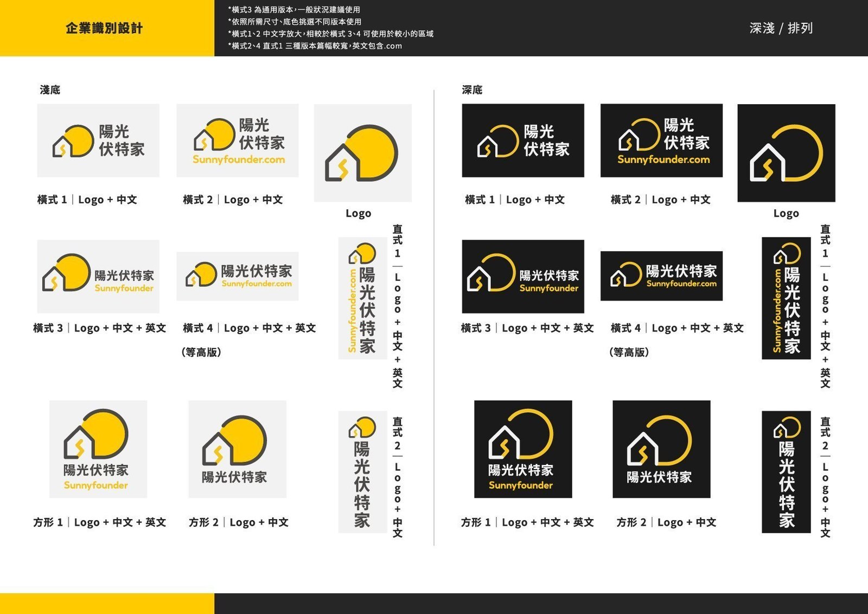The width and height of the screenshot is (868, 614).
Task: Click dark vertical 直式 2 logo banner
Action: tap(786, 472)
